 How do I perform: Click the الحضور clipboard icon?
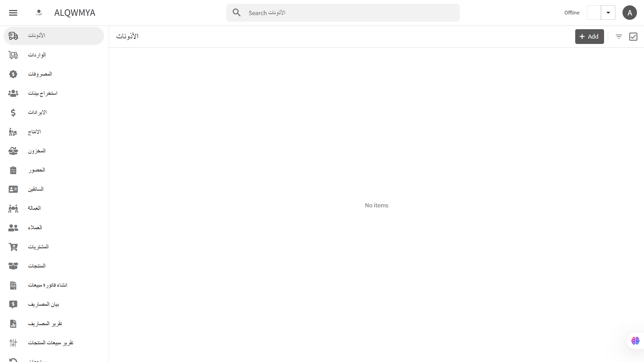(x=13, y=170)
